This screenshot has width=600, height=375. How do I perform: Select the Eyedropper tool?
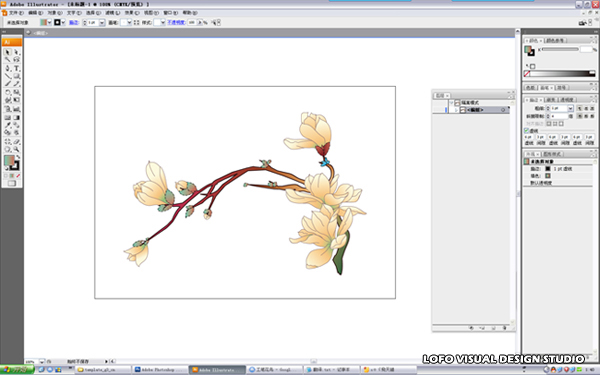[x=8, y=125]
